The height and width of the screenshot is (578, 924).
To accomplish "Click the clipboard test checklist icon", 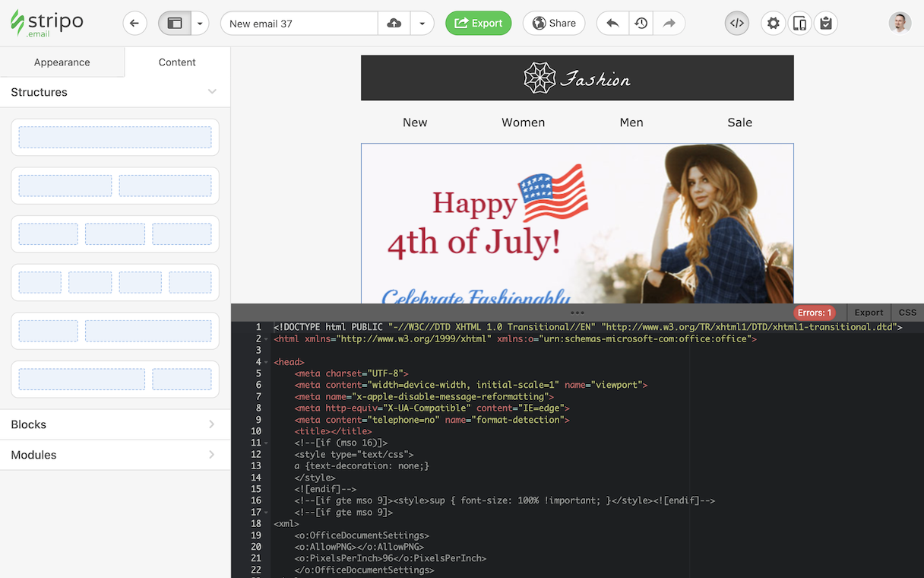I will click(x=826, y=24).
